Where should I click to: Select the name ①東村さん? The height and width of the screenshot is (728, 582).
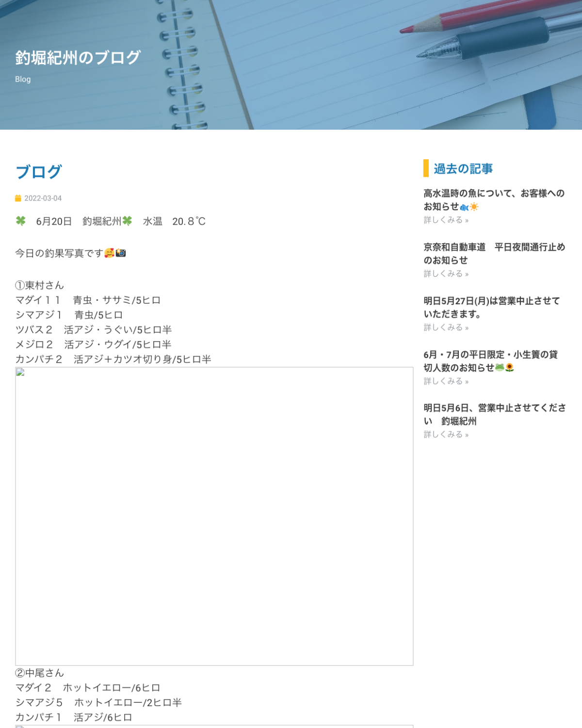pos(40,285)
